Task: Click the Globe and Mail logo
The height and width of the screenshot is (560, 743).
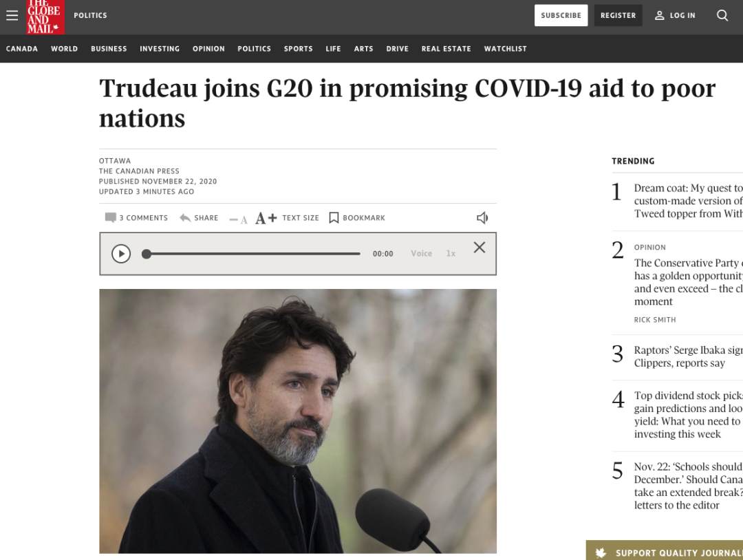Action: pos(45,17)
